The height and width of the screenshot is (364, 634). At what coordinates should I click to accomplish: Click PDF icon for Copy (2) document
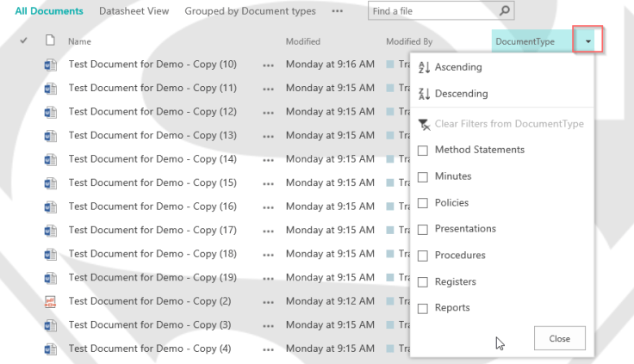tap(50, 301)
